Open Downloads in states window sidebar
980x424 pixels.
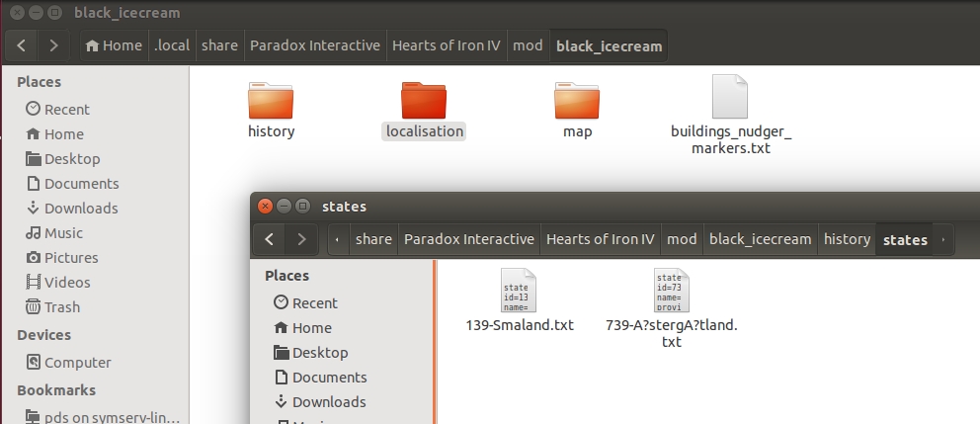320,402
